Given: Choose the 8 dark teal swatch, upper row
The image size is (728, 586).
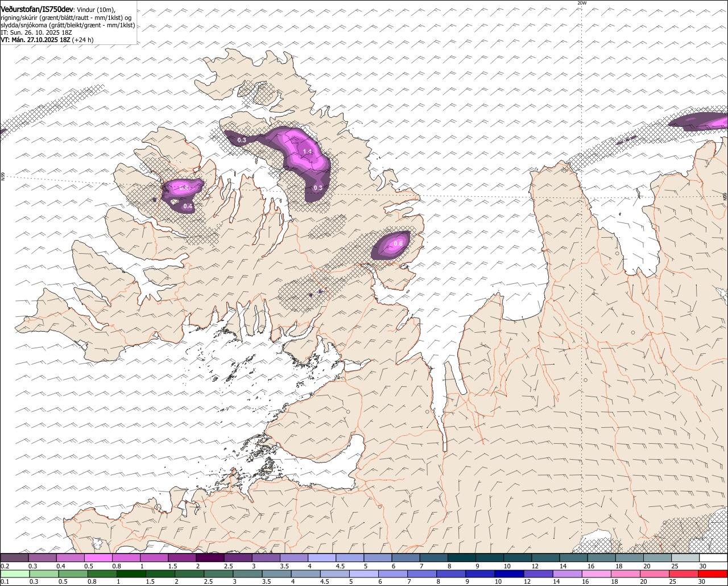Looking at the screenshot, I should 462,558.
